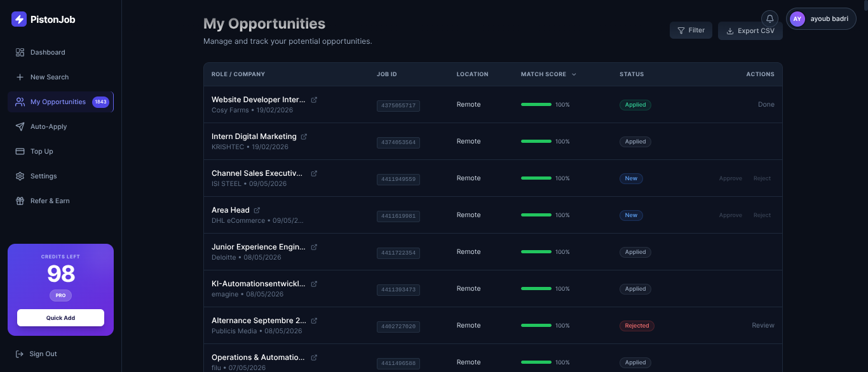Click Status column header
Screen dimensions: 868x372
click(x=632, y=74)
